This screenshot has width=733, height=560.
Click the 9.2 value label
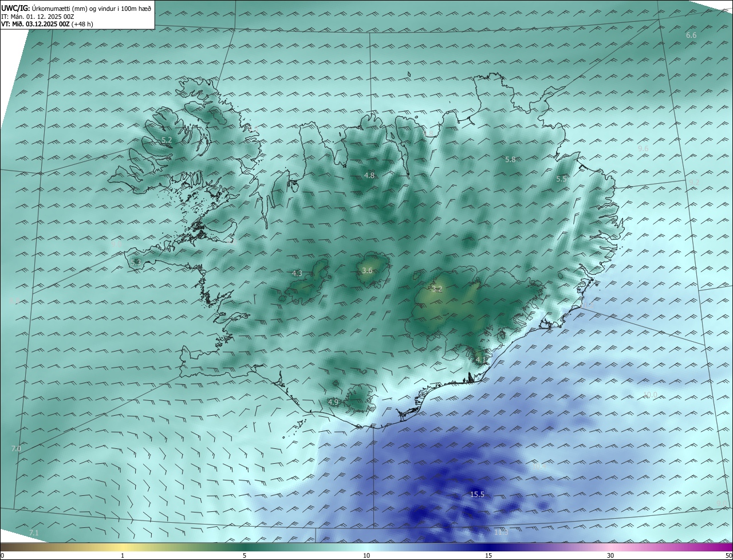[694, 182]
